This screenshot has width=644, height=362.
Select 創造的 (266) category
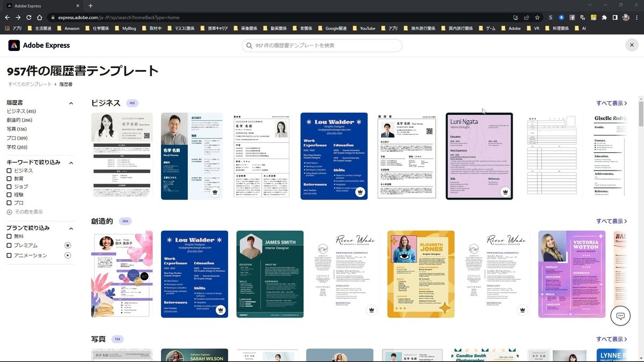(19, 120)
